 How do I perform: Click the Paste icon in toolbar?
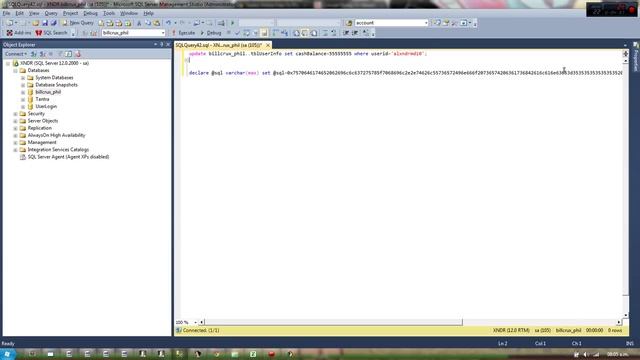157,23
